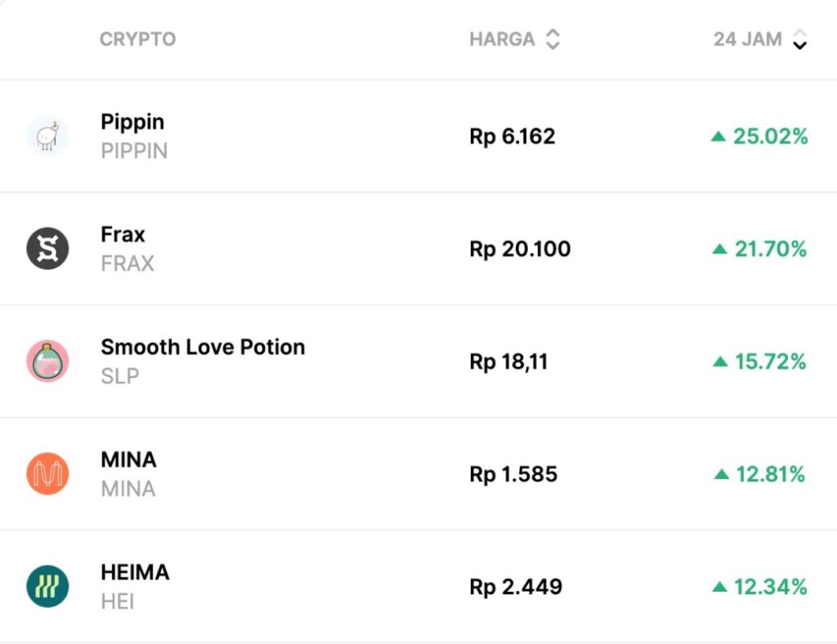Click the CRYPTO column header
This screenshot has width=837, height=644.
point(137,39)
